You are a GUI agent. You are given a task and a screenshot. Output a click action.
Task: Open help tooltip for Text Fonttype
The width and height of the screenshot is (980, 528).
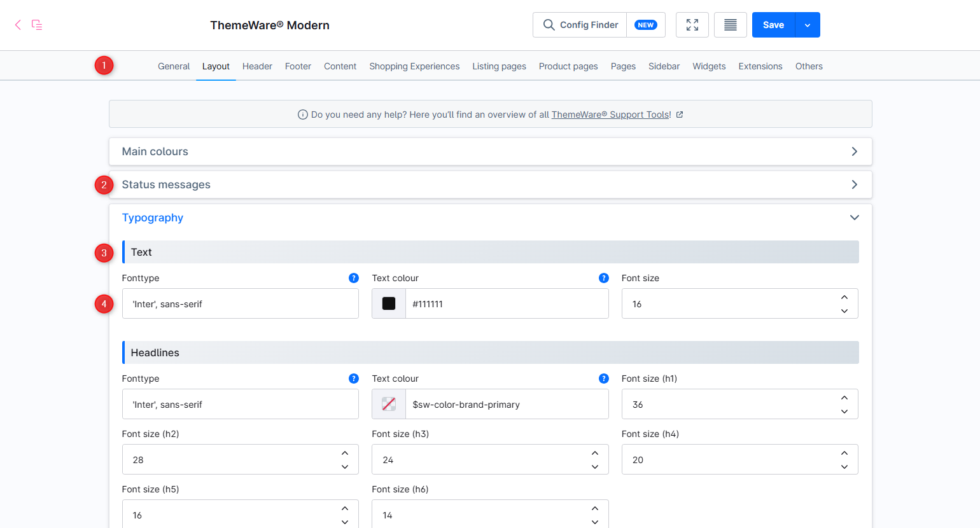tap(354, 278)
